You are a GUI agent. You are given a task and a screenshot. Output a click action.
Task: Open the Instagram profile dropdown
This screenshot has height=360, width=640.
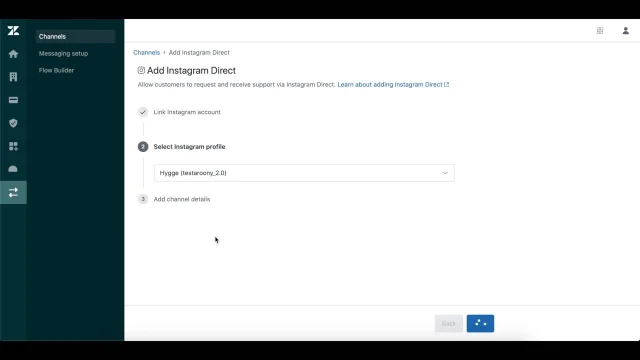304,173
